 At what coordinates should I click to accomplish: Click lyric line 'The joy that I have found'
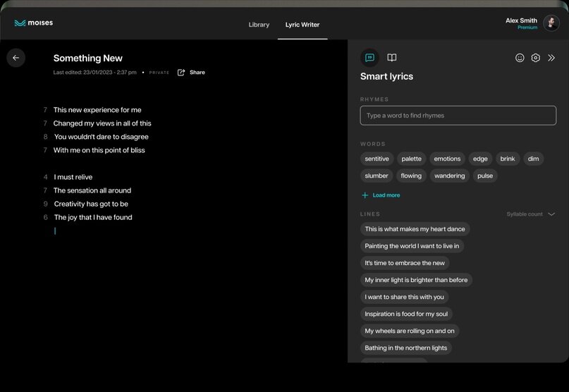coord(93,217)
